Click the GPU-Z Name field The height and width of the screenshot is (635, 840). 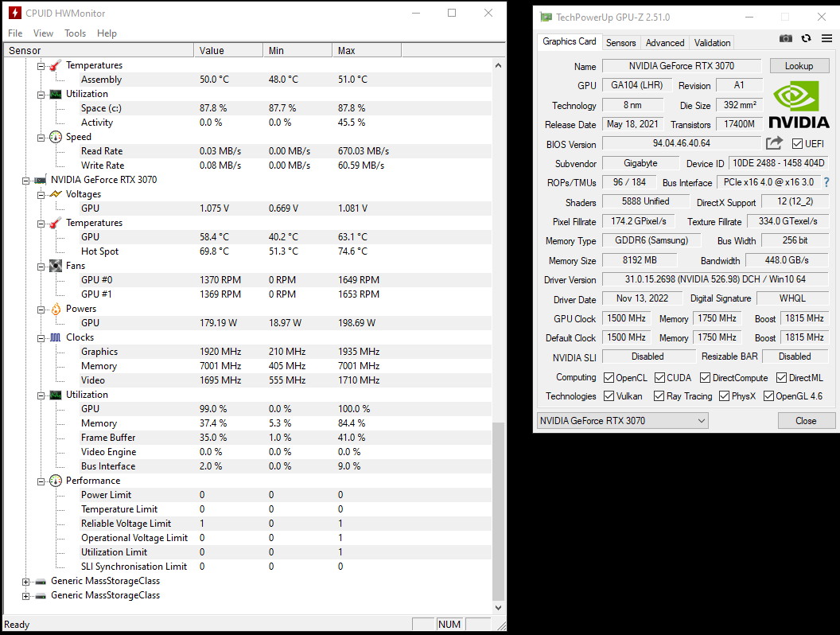click(x=682, y=66)
